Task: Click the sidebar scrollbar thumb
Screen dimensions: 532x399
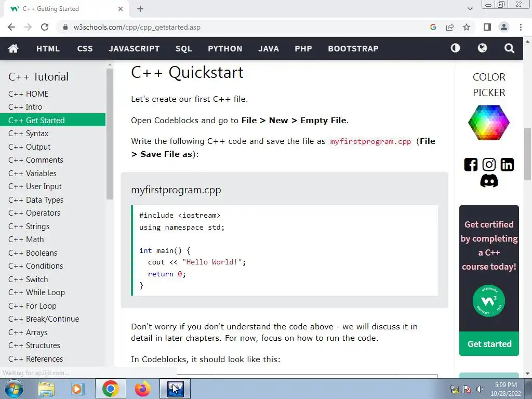Action: [110, 134]
